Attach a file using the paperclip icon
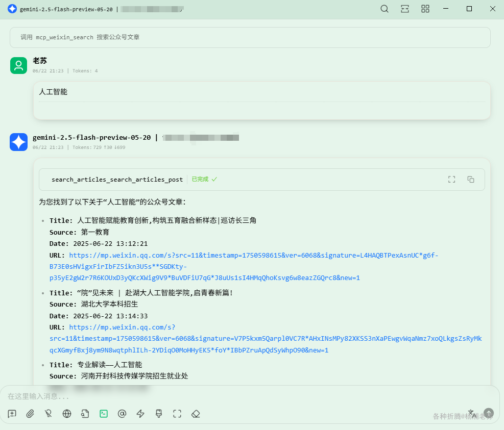504x430 pixels. pyautogui.click(x=30, y=414)
